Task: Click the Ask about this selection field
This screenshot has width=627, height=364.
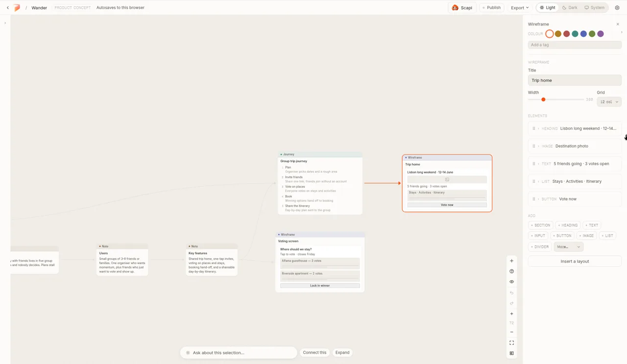Action: click(x=239, y=353)
